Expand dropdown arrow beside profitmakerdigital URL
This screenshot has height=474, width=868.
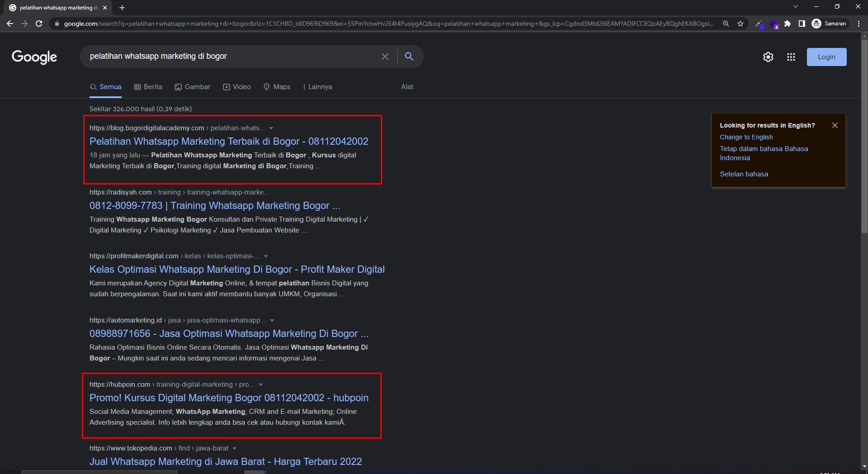pos(266,256)
